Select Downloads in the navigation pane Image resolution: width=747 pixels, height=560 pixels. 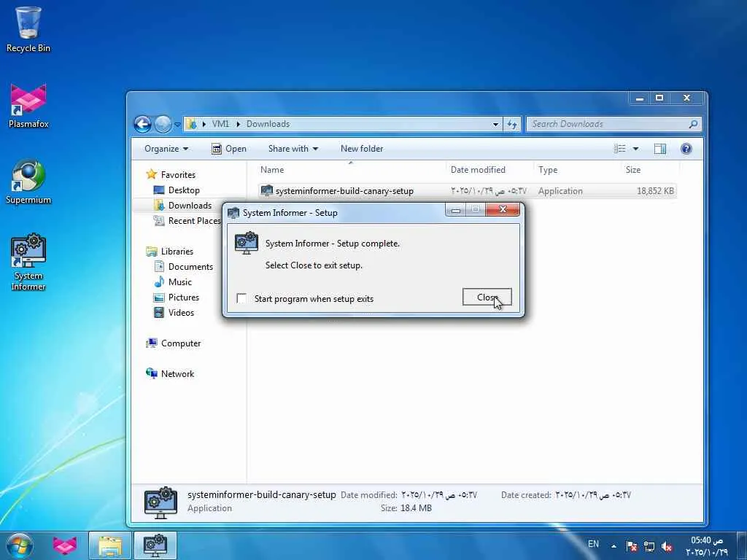[190, 205]
